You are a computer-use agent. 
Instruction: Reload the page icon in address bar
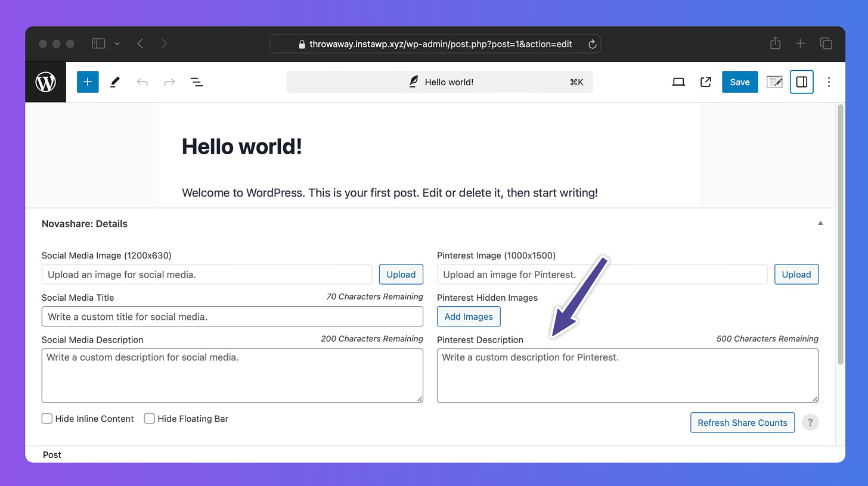coord(592,44)
